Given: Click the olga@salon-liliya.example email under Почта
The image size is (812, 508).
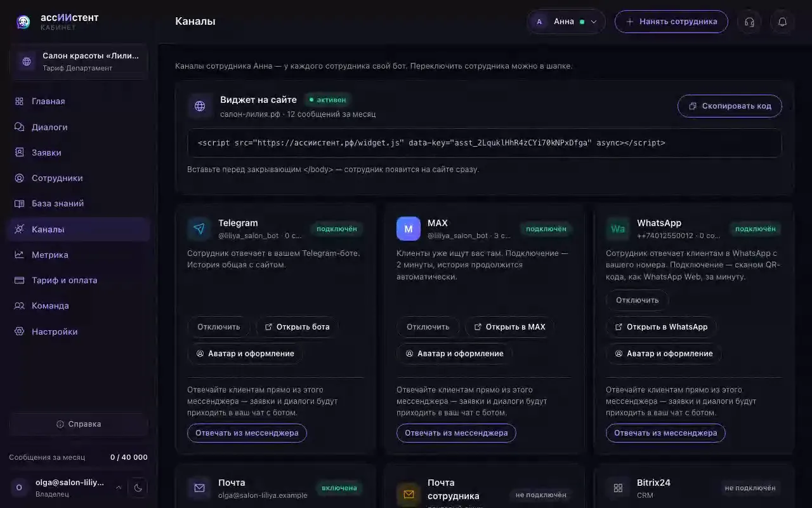Looking at the screenshot, I should pos(263,495).
